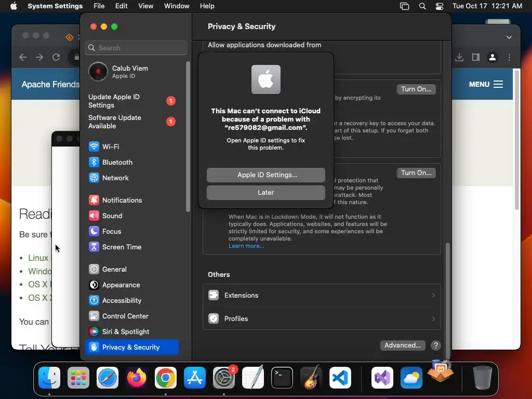Screen dimensions: 532x399
Task: Dismiss the iCloud dialog with Later
Action: [265, 192]
